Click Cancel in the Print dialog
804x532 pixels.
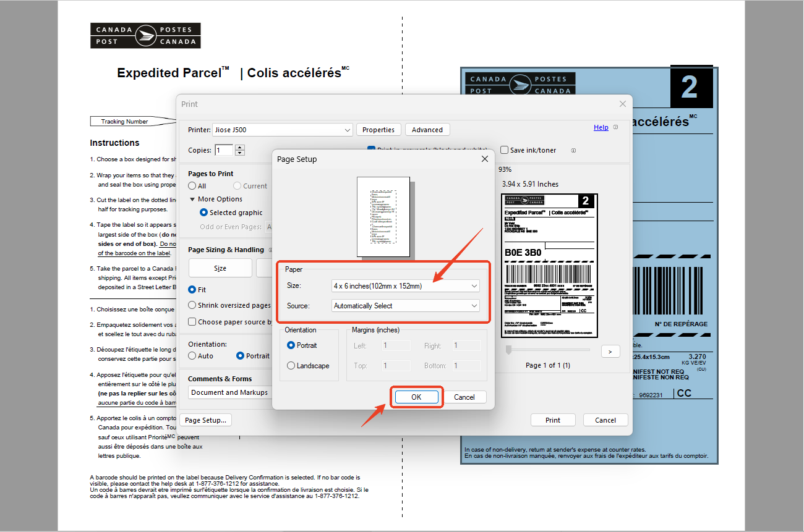(605, 420)
